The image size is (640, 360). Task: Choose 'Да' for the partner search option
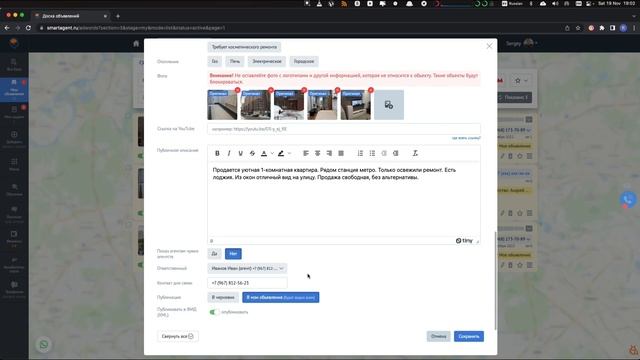coord(214,254)
